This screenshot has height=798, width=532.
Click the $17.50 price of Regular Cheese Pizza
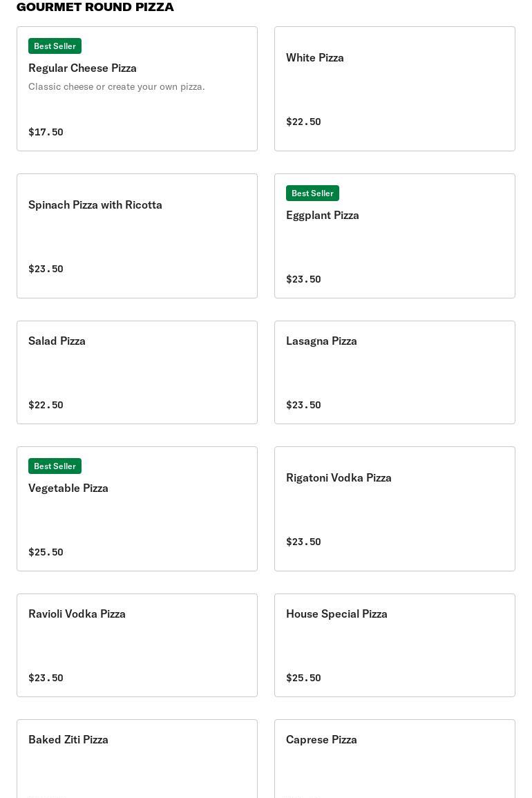[46, 132]
